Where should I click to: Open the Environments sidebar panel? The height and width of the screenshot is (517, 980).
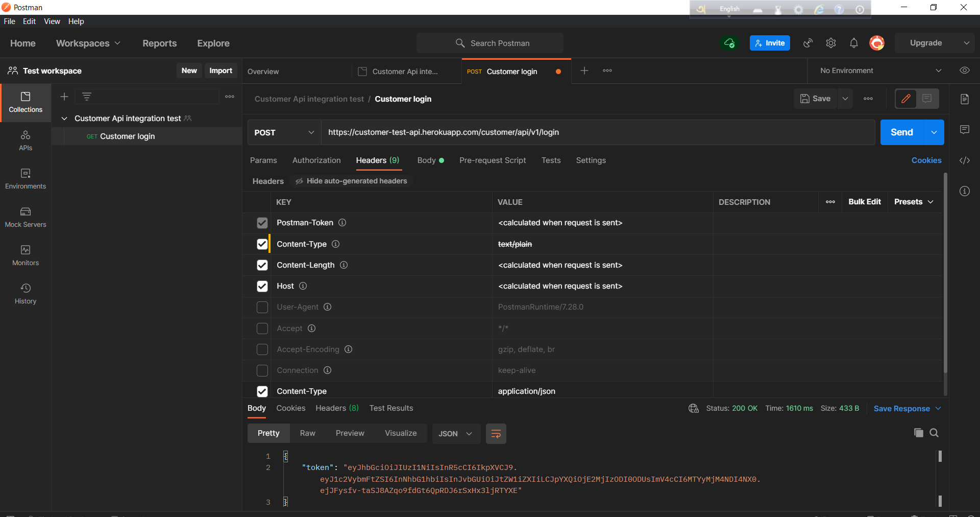pos(26,179)
